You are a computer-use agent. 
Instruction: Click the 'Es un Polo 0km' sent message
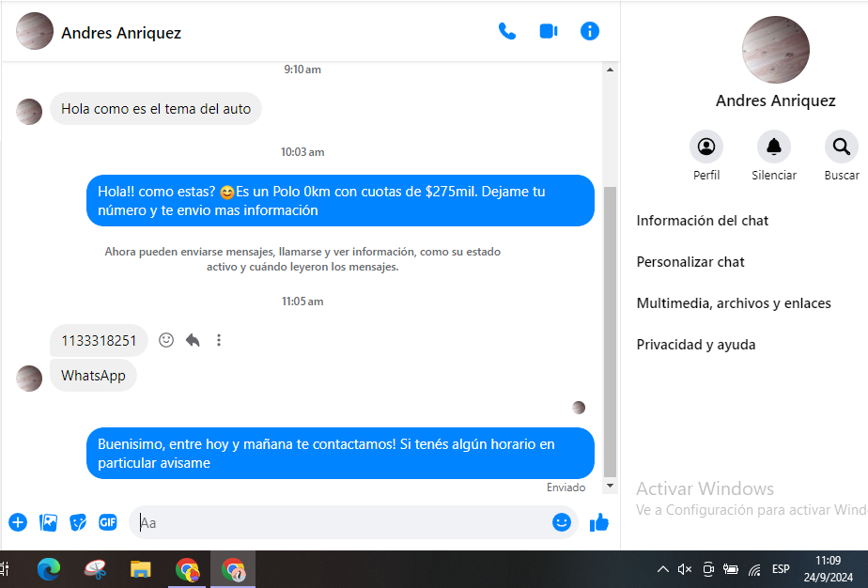[340, 200]
